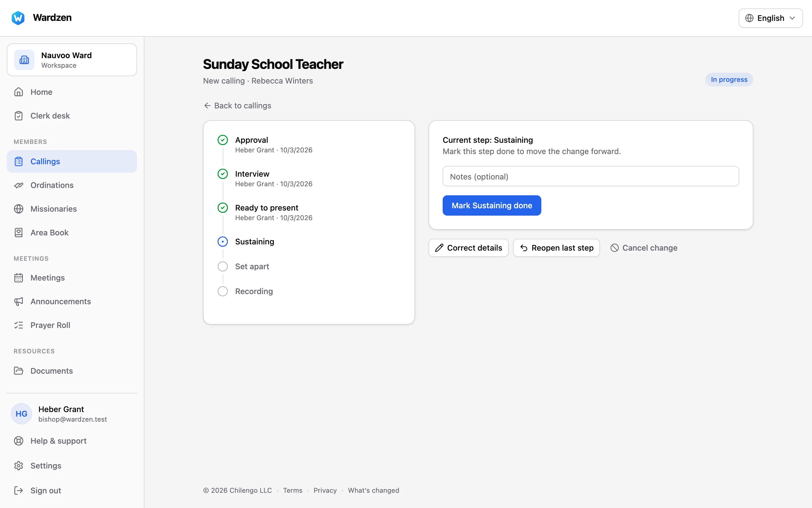Click the Meetings calendar icon
812x508 pixels.
click(x=18, y=277)
